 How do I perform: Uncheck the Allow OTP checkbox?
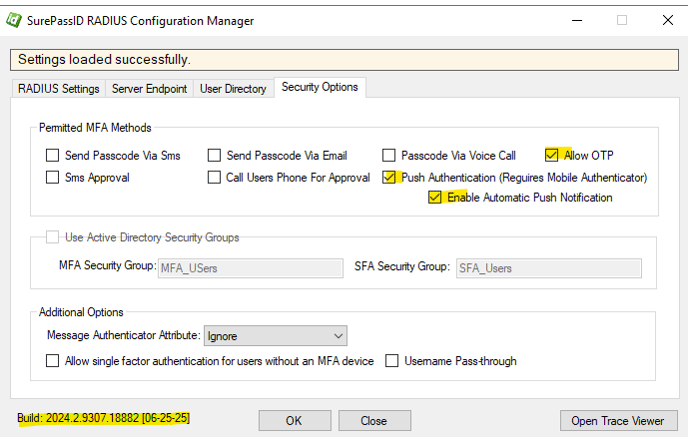click(x=552, y=155)
